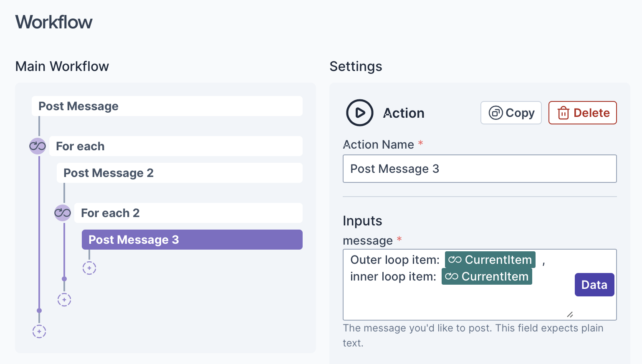The width and height of the screenshot is (642, 364).
Task: Click the copy icon in Copy button
Action: 495,113
